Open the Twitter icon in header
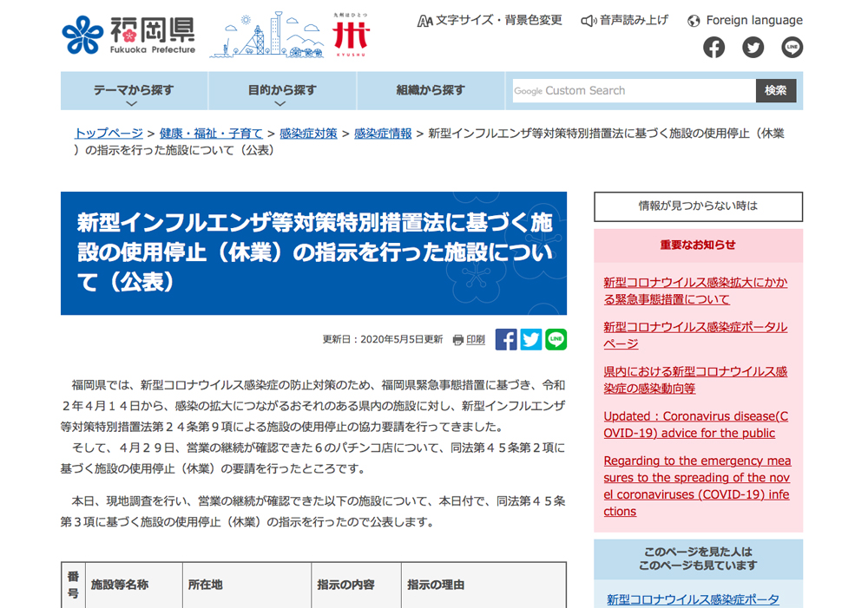 coord(753,47)
